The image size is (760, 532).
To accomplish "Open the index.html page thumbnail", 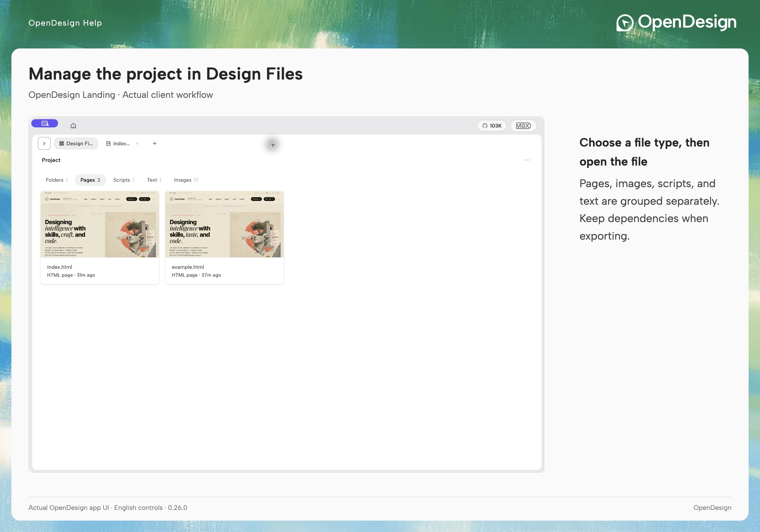I will (x=100, y=224).
